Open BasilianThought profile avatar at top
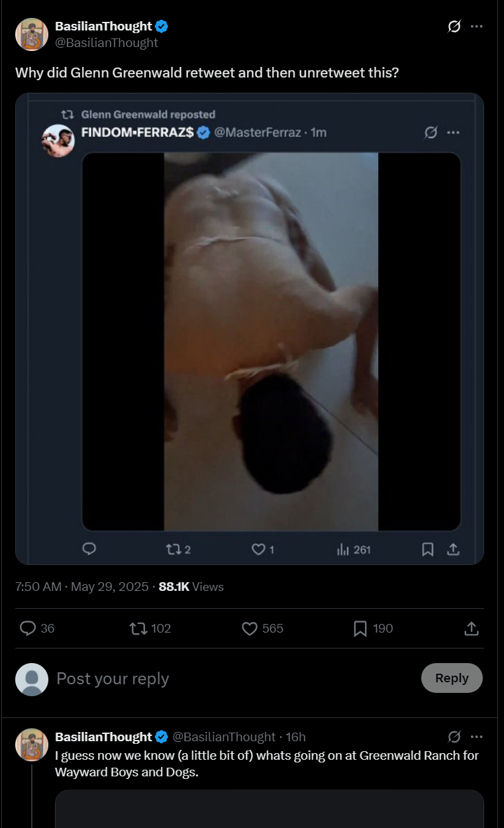 coord(32,34)
